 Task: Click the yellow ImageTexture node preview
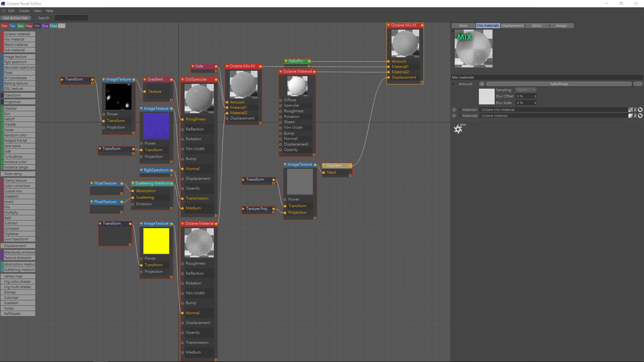tap(156, 241)
